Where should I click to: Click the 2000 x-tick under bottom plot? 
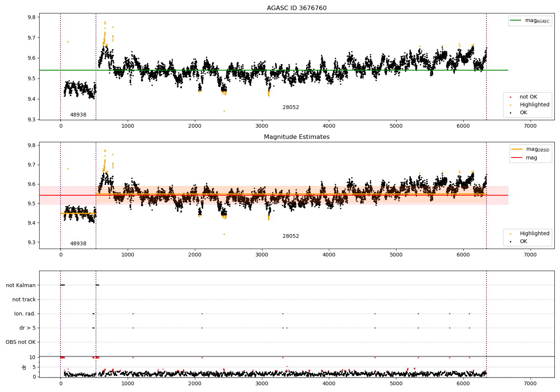(x=195, y=383)
